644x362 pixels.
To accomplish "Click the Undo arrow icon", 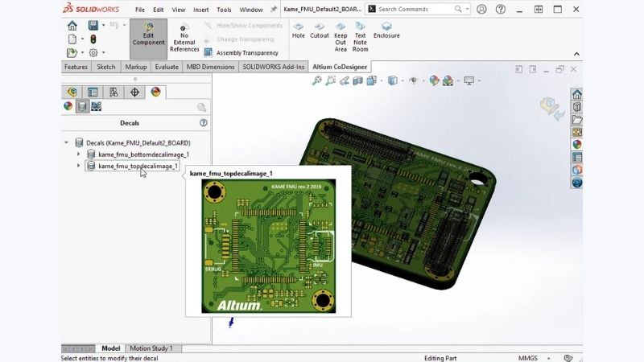I will coord(114,26).
